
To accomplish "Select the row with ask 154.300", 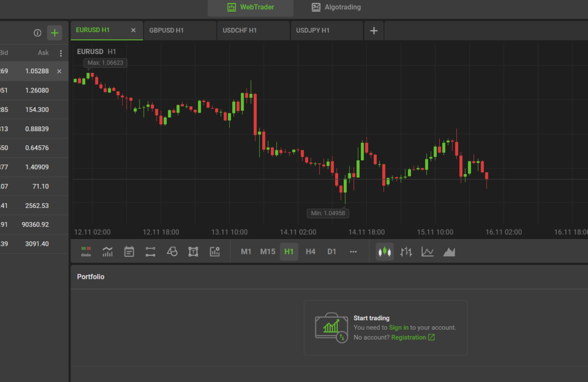I will click(34, 110).
